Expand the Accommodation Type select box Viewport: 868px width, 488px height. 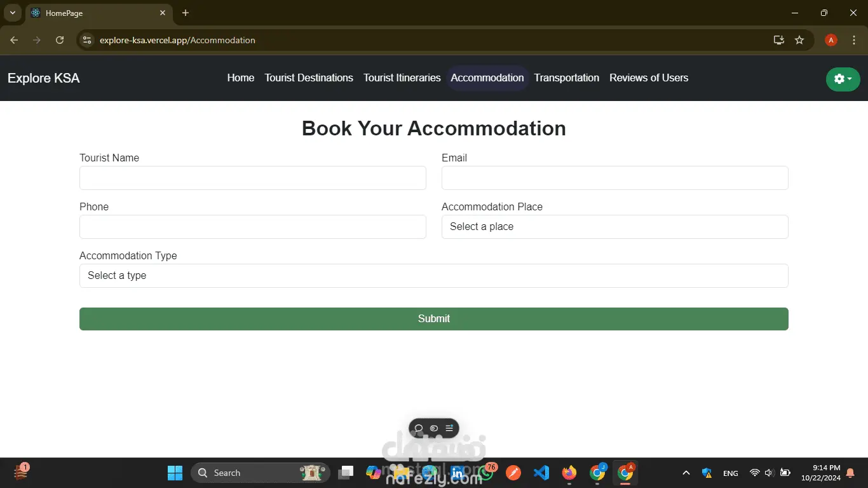[x=433, y=276]
